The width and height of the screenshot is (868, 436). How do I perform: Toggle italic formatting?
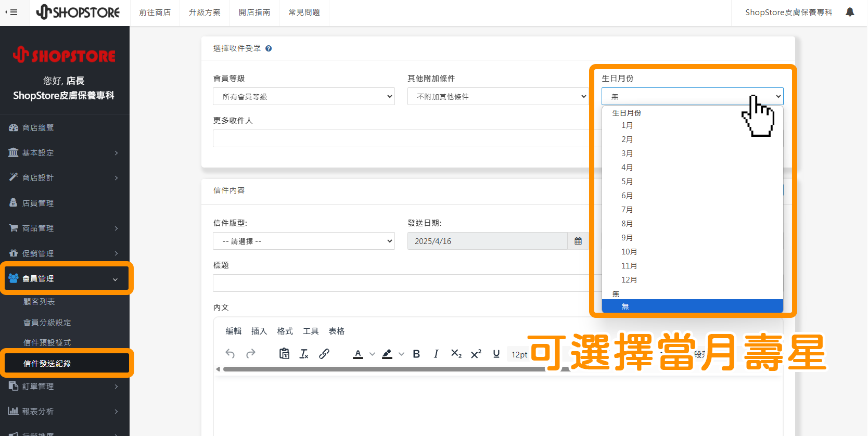(436, 354)
